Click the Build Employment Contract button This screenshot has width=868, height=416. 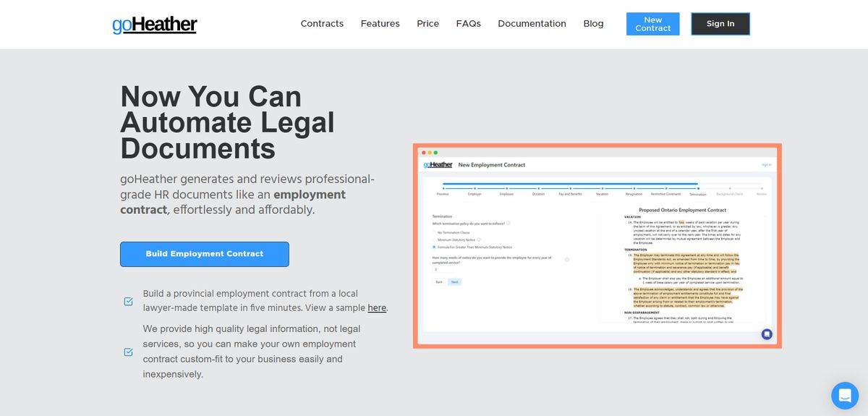click(x=204, y=254)
